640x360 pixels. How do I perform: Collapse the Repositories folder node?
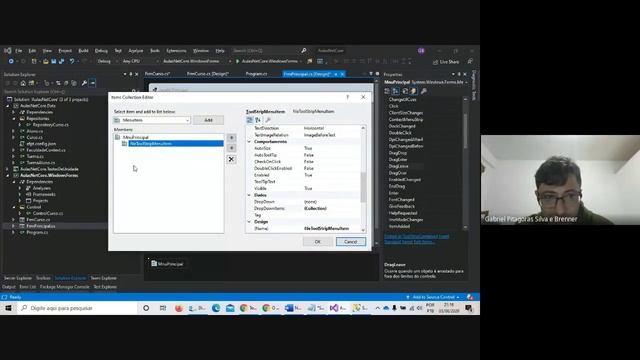(x=14, y=118)
